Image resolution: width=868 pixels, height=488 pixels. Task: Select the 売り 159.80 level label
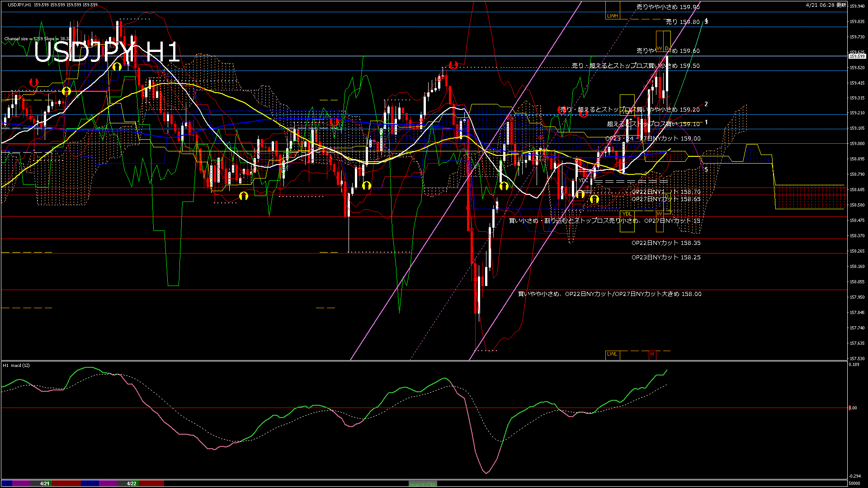click(682, 22)
